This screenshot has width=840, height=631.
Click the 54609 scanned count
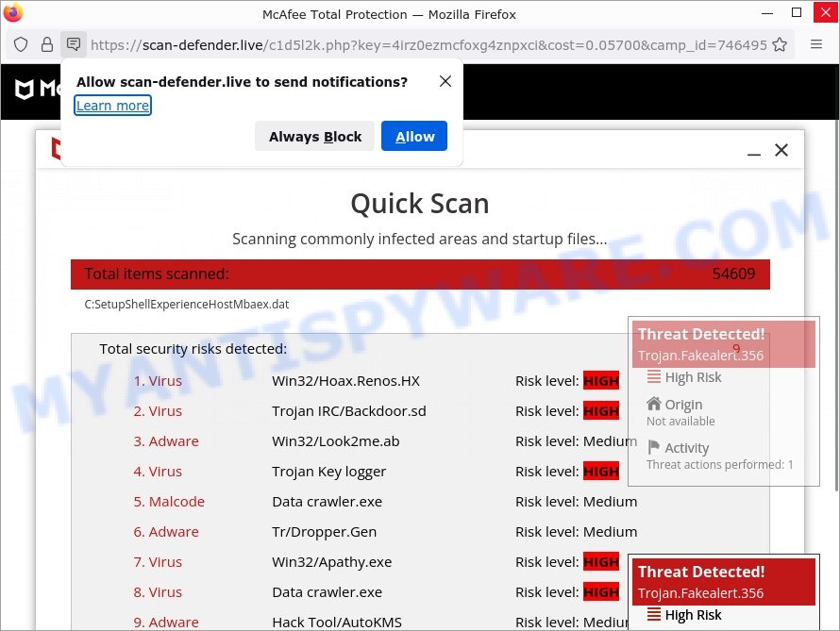[733, 274]
